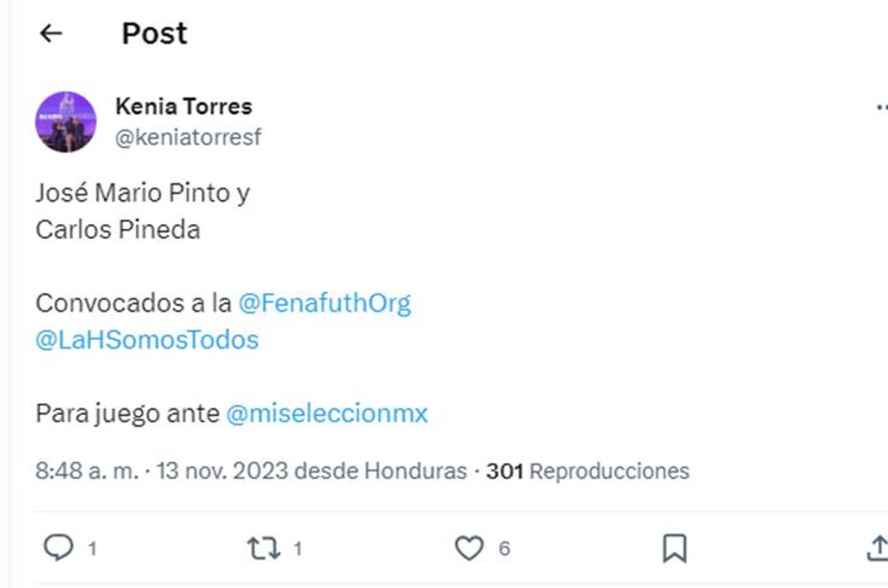Click the @keniatorresf handle
The height and width of the screenshot is (588, 888).
click(189, 135)
